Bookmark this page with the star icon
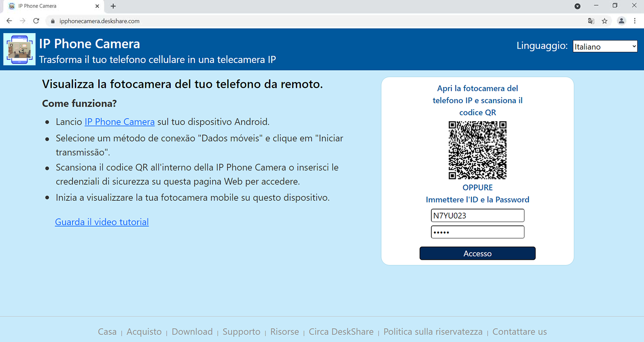This screenshot has width=644, height=342. pyautogui.click(x=604, y=21)
